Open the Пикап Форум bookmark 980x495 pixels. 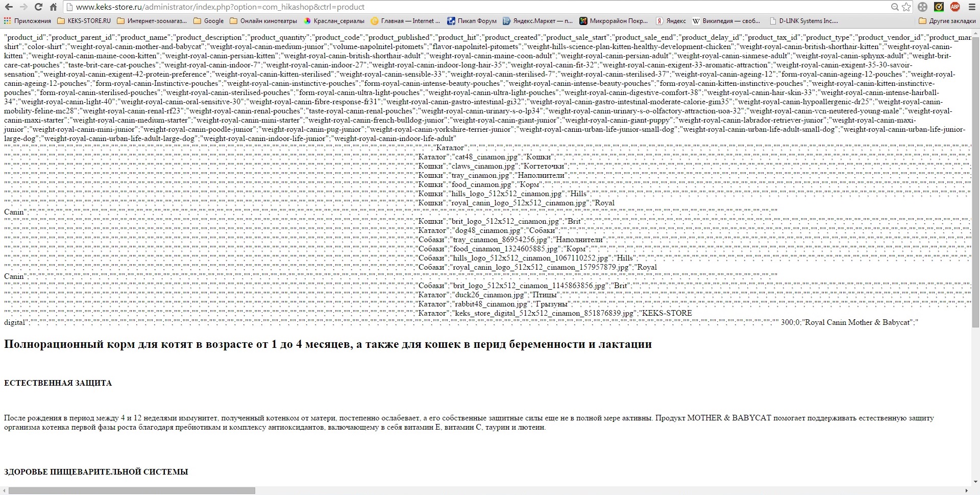pyautogui.click(x=472, y=21)
